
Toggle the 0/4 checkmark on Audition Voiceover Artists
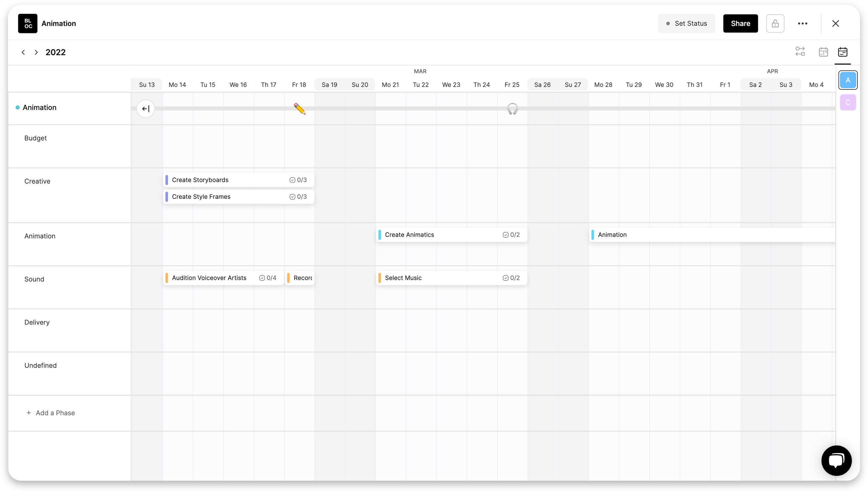(262, 278)
